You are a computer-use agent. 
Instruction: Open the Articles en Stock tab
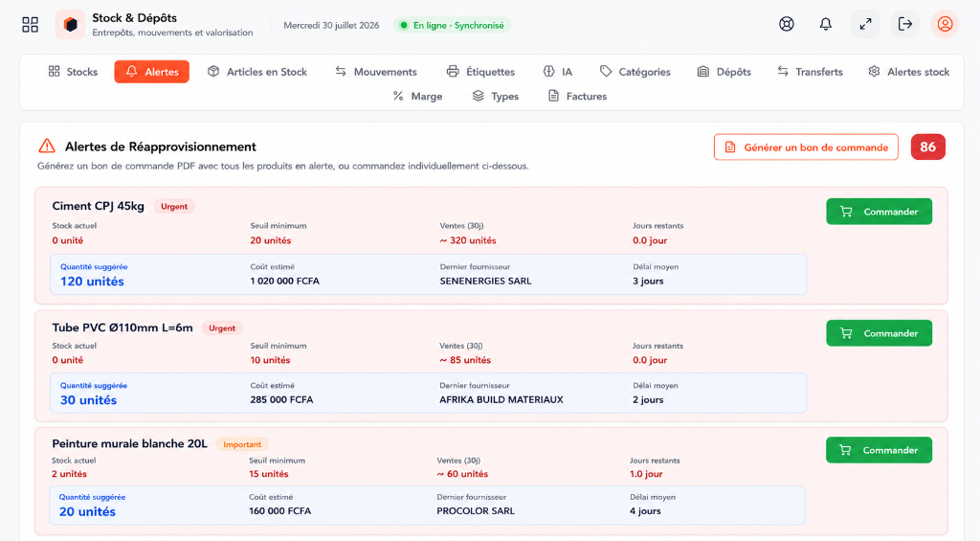click(256, 72)
